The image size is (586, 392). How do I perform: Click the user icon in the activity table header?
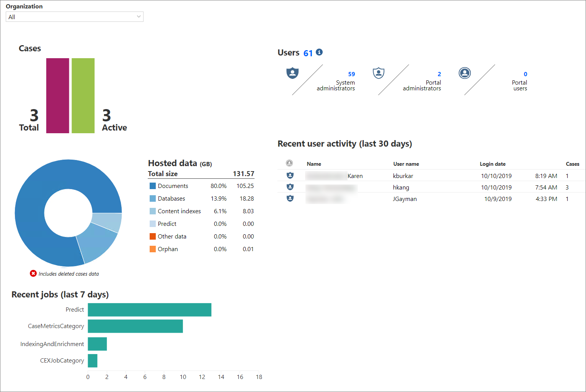click(290, 163)
